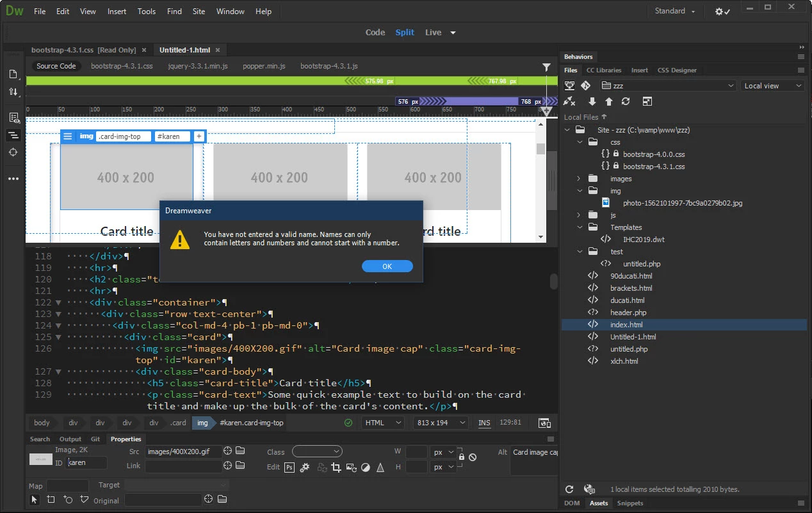This screenshot has height=513, width=812.
Task: Click the sync settings gear icon in menu bar
Action: coord(722,12)
